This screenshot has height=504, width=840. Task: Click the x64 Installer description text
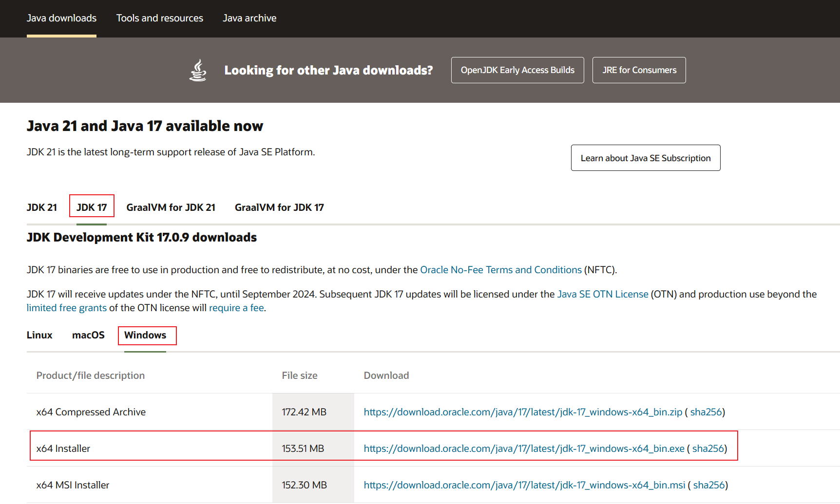pyautogui.click(x=63, y=448)
